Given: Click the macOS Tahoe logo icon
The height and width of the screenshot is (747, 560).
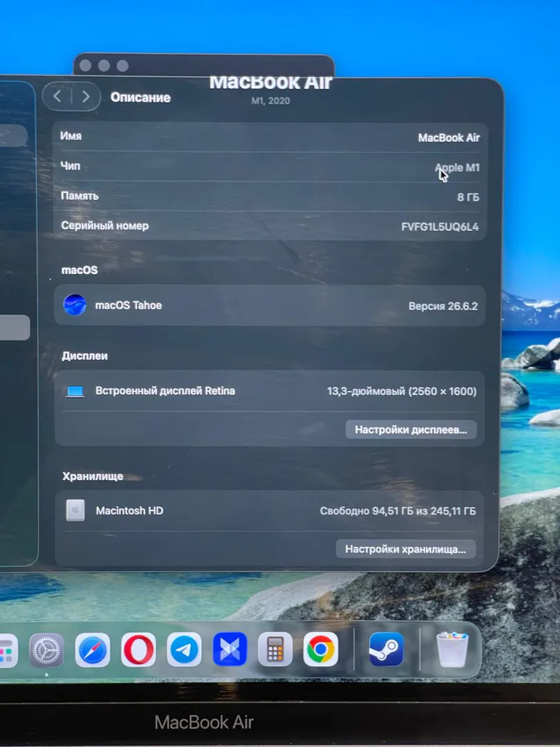Looking at the screenshot, I should coord(75,305).
